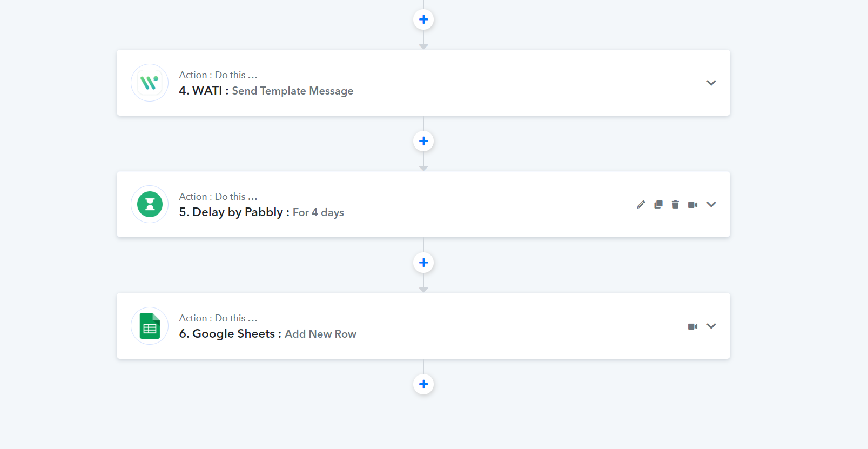
Task: Add a step between WATI and Delay
Action: 423,141
